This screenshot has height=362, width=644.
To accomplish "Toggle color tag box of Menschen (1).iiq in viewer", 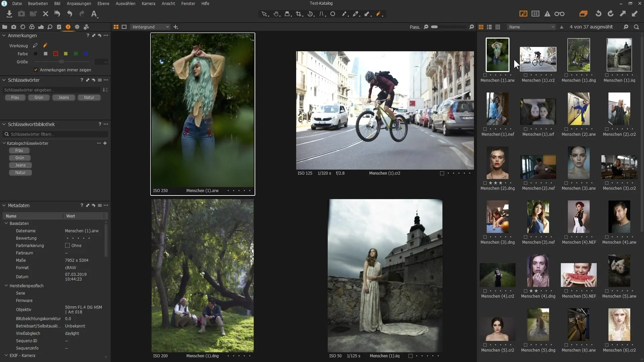I will pos(411,356).
